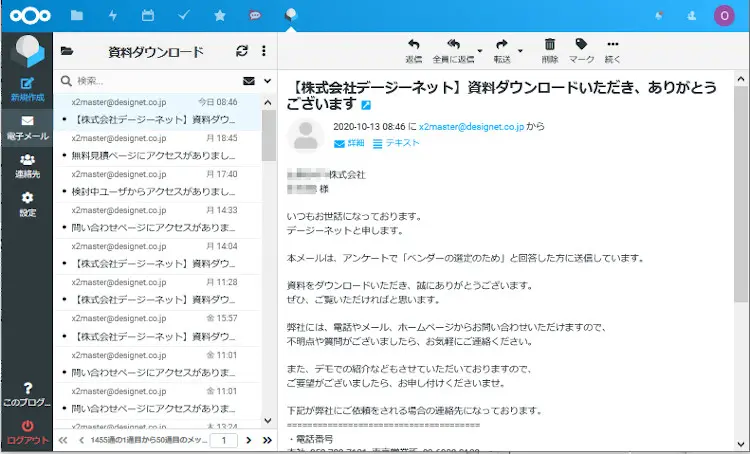Image resolution: width=750 pixels, height=454 pixels.
Task: Click message list scrollbar down arrow
Action: (268, 421)
